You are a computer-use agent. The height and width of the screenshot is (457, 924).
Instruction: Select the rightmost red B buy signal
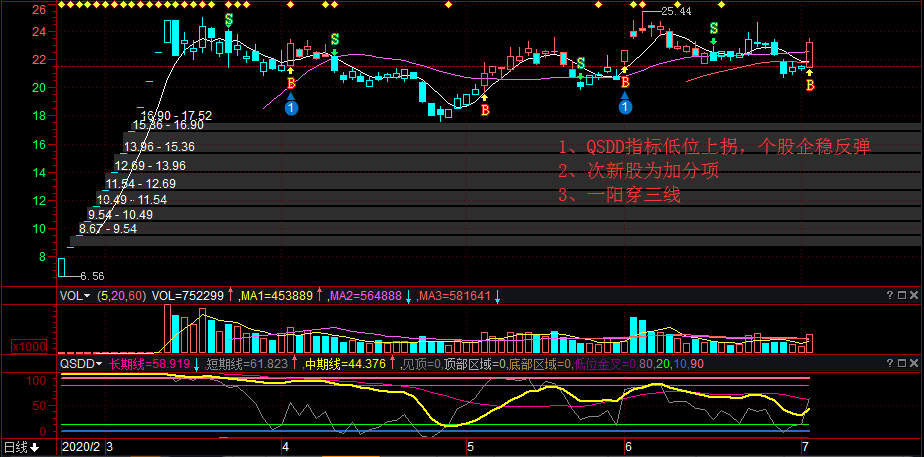(810, 86)
